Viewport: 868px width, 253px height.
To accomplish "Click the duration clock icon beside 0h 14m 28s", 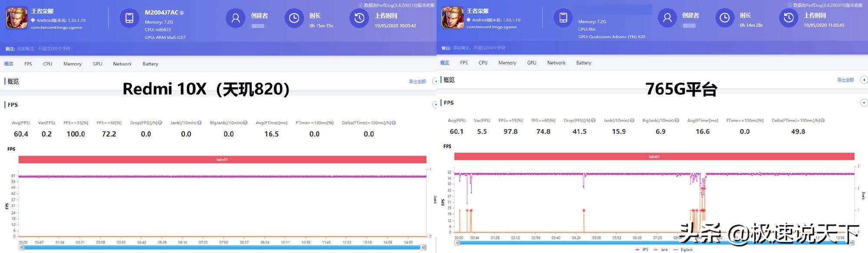I will [x=725, y=18].
